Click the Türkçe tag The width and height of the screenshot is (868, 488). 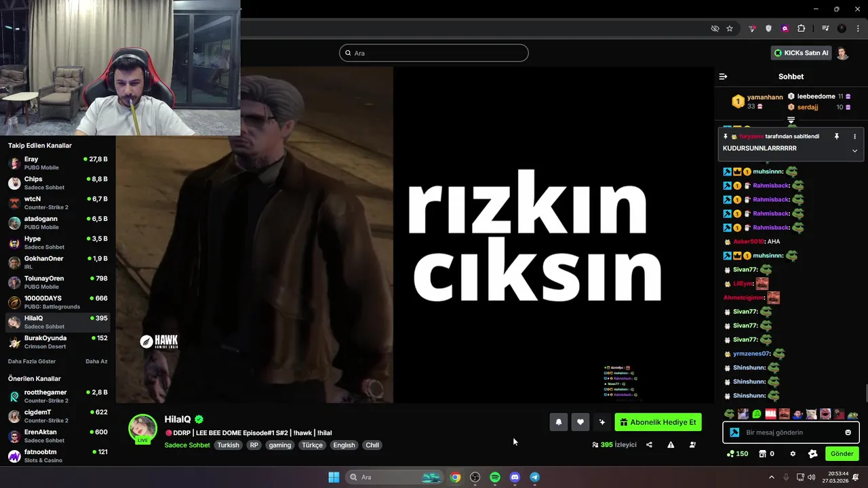[x=313, y=445]
